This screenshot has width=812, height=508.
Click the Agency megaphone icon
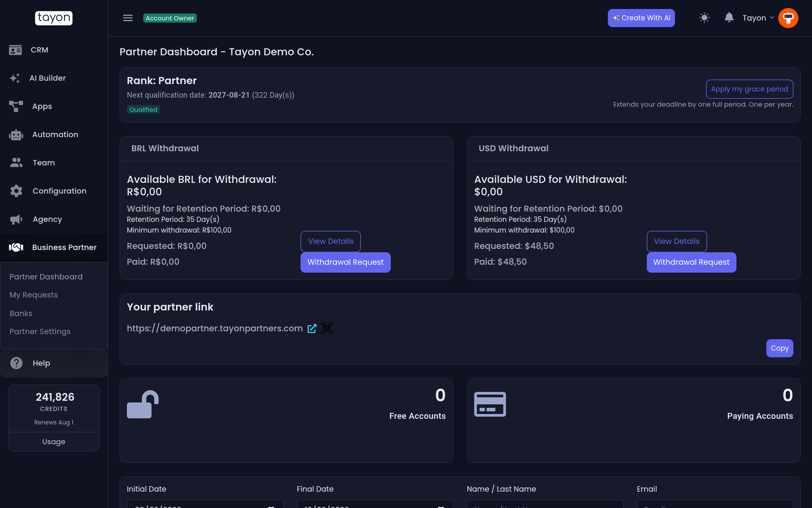(x=16, y=219)
